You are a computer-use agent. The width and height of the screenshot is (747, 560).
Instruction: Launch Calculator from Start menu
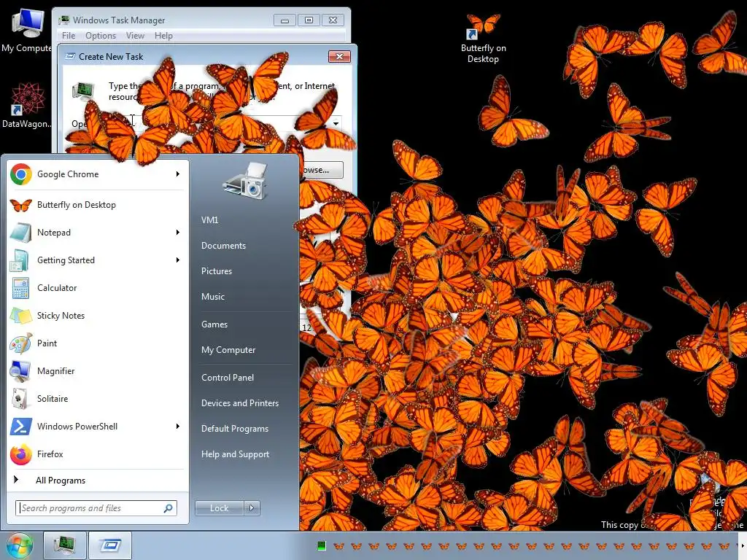96,288
